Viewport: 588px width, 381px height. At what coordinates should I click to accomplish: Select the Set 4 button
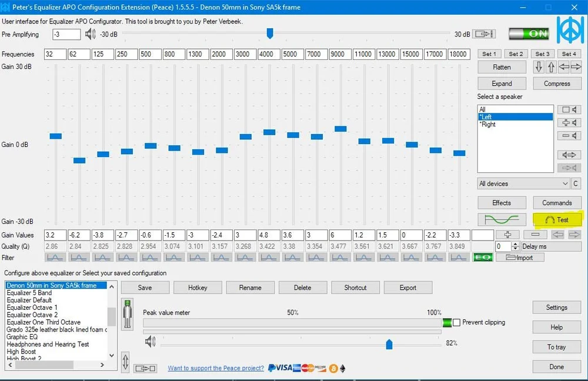tap(569, 54)
